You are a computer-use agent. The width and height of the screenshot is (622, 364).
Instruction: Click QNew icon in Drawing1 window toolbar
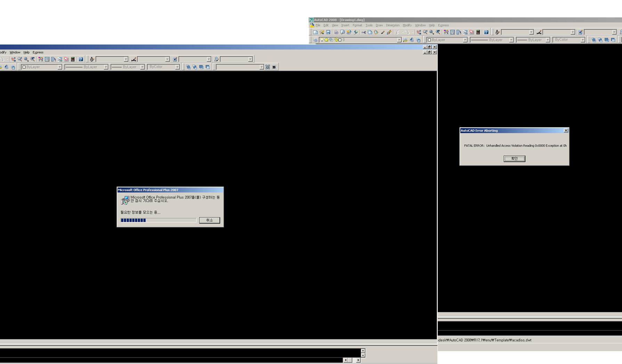[315, 32]
